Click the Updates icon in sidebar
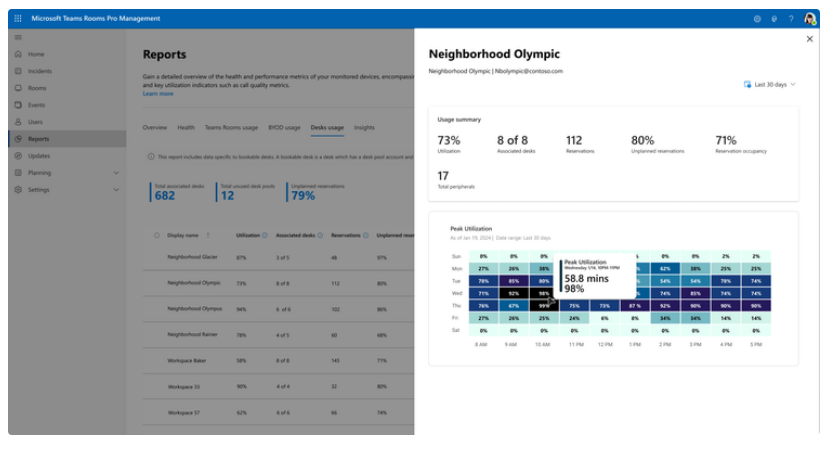This screenshot has width=830, height=451. [18, 156]
